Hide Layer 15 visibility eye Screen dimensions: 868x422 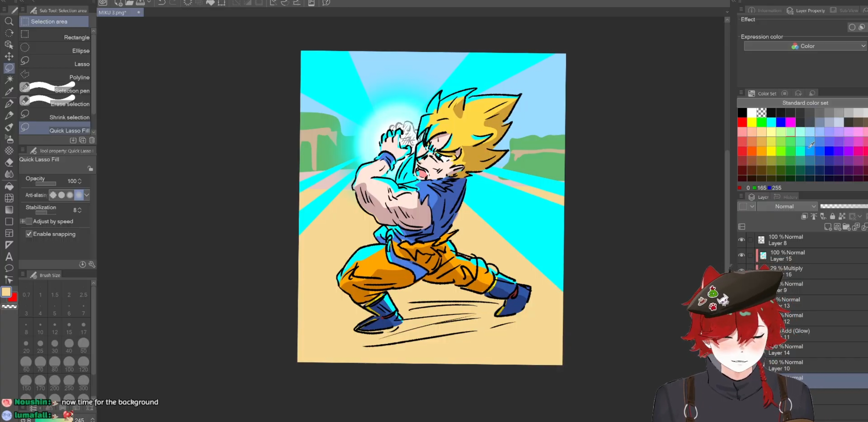click(x=741, y=255)
